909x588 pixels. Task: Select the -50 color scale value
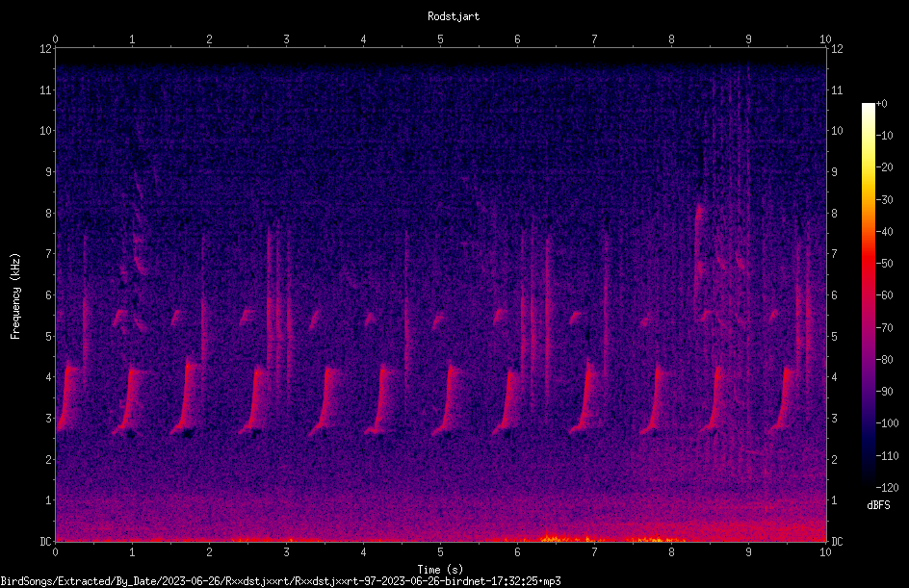(884, 264)
